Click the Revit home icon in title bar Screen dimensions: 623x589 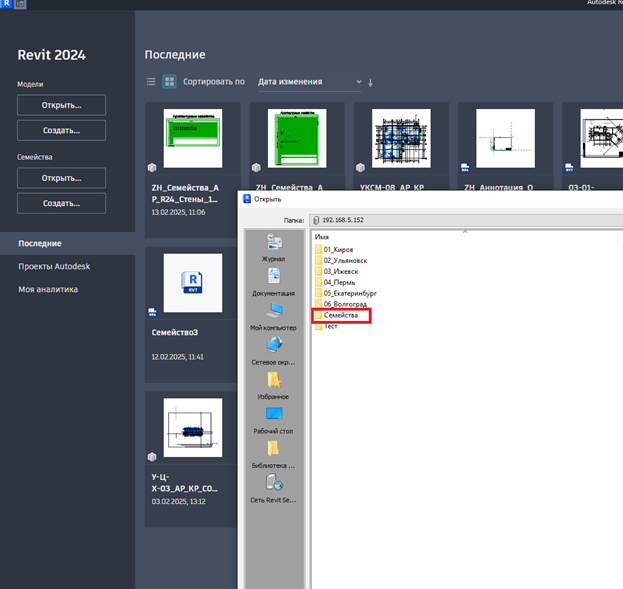coord(6,3)
